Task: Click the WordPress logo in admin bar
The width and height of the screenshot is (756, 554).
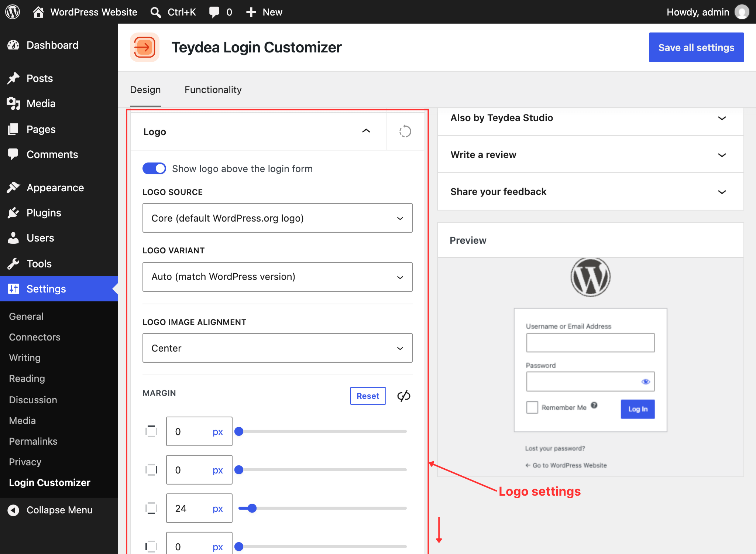Action: pos(13,12)
